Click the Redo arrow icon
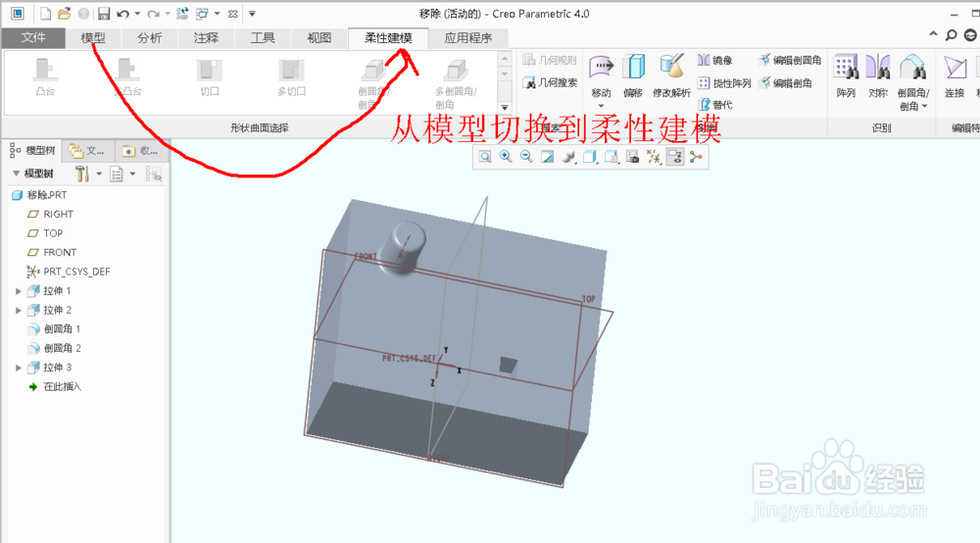 153,13
